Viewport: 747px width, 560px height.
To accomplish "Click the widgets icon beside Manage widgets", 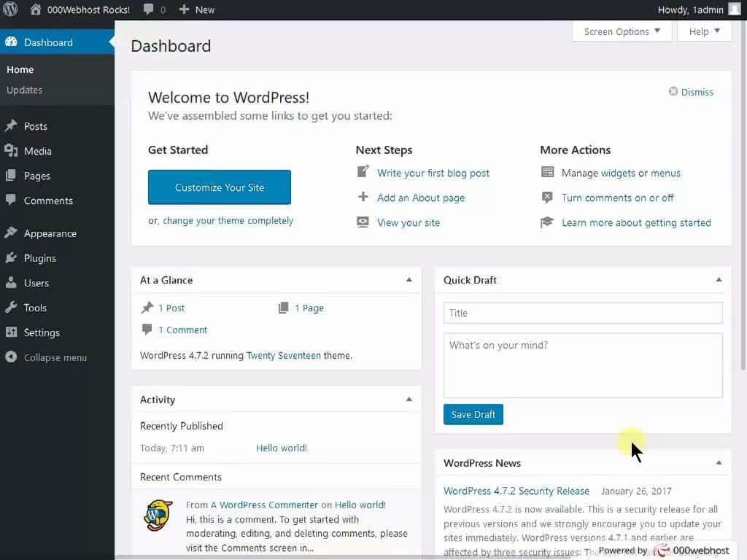I will coord(547,172).
